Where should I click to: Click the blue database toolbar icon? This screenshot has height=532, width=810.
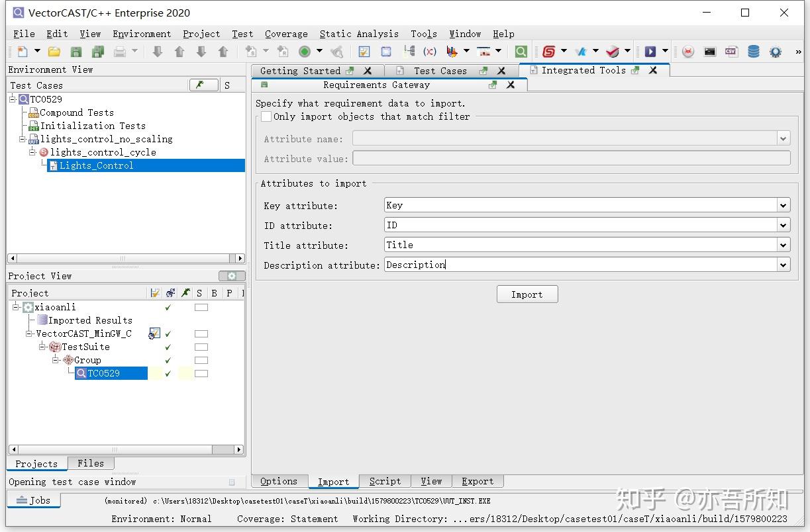tap(753, 52)
